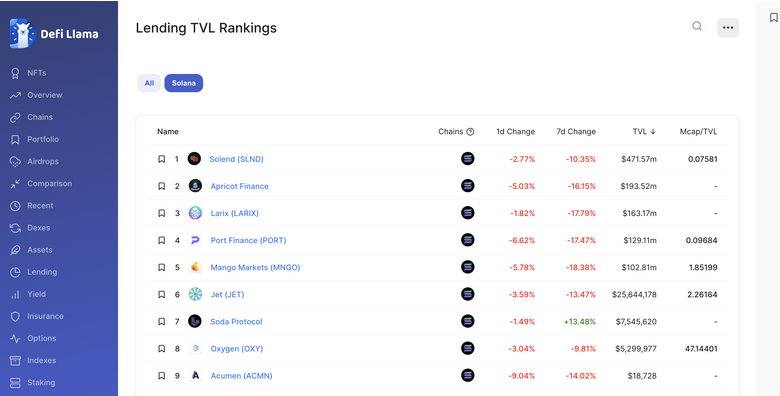Screen dimensions: 780x396
Task: Click the Defi Llama logo
Action: coord(54,34)
